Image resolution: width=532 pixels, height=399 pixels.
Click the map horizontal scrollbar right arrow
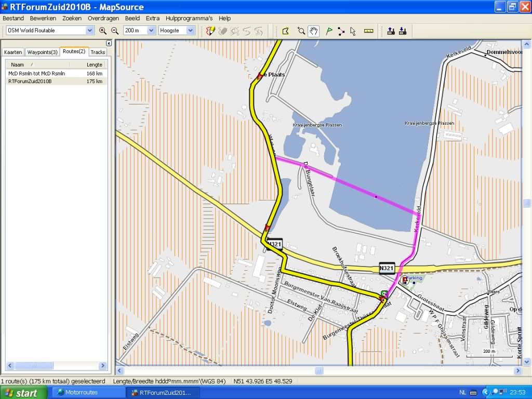pos(518,370)
